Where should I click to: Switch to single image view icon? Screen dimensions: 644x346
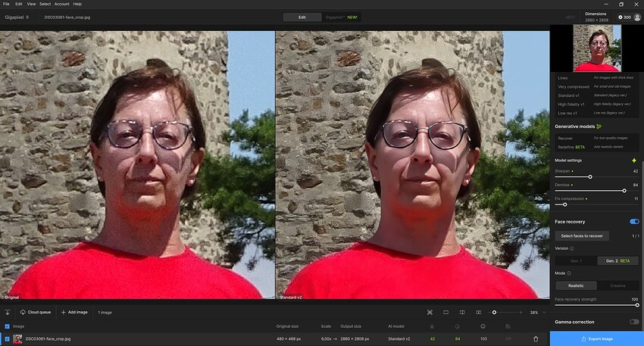click(x=446, y=313)
